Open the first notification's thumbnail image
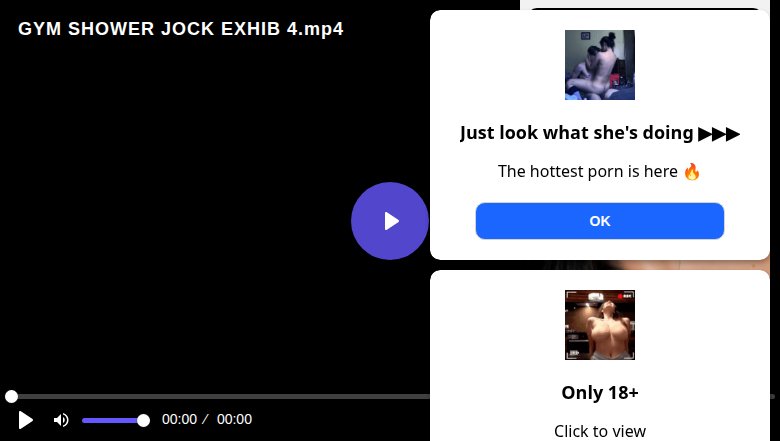The height and width of the screenshot is (441, 780). click(x=599, y=65)
